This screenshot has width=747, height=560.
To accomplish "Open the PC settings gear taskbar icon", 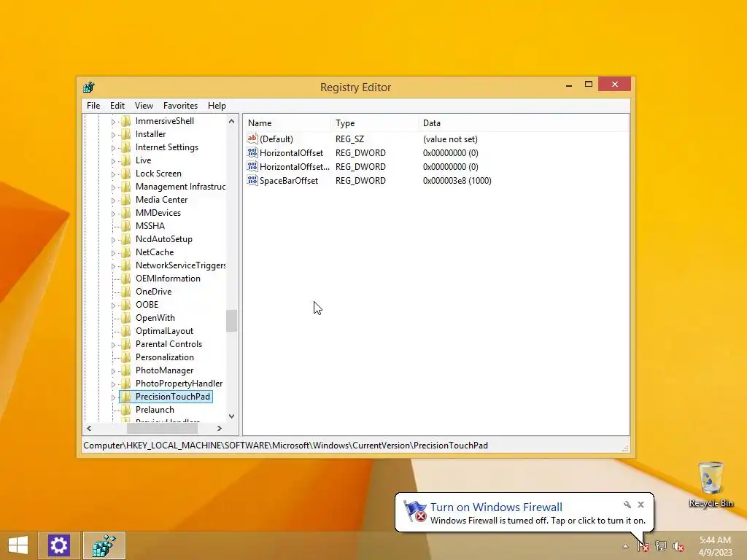I will point(58,545).
